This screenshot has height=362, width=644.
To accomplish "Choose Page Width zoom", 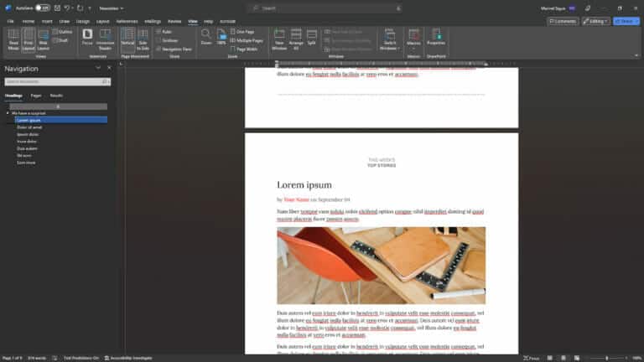I will tap(244, 49).
